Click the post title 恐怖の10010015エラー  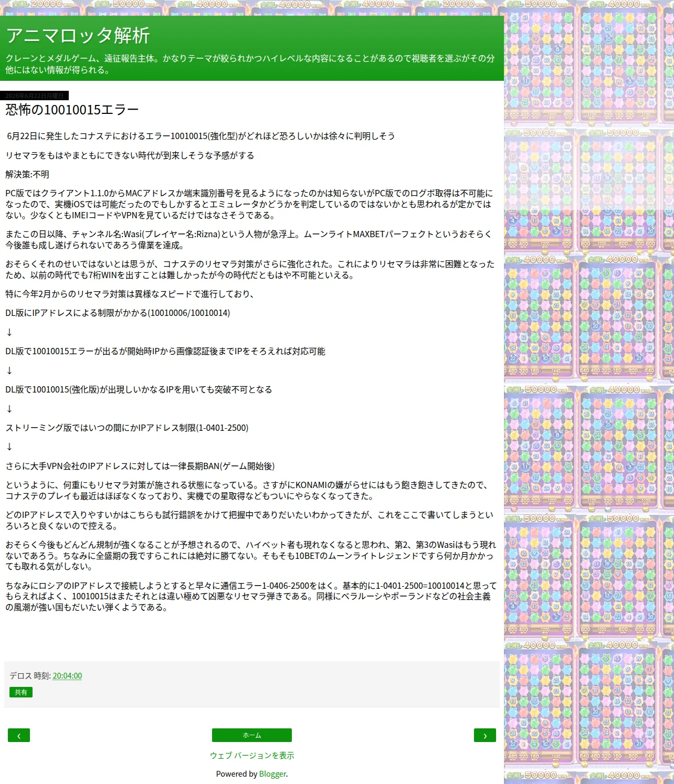click(x=72, y=110)
